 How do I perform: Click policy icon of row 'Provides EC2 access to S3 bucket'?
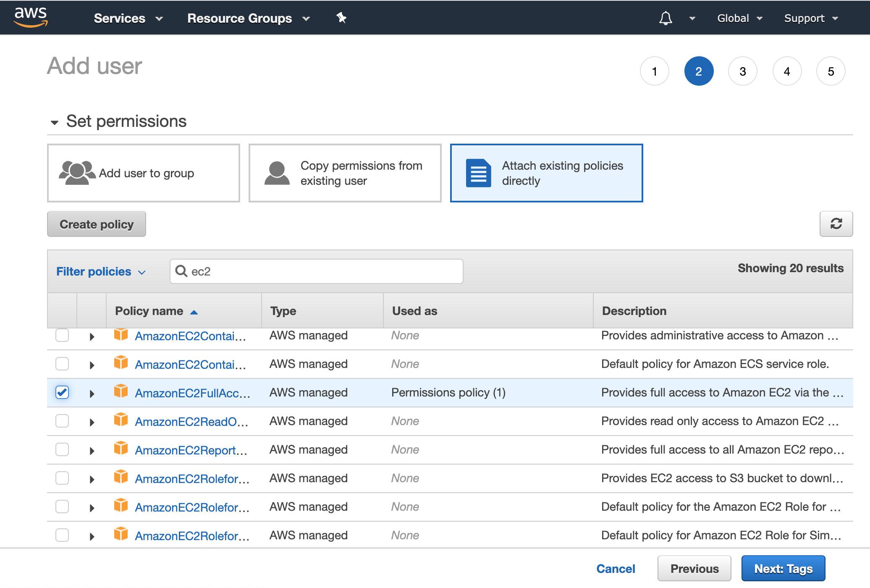click(121, 477)
